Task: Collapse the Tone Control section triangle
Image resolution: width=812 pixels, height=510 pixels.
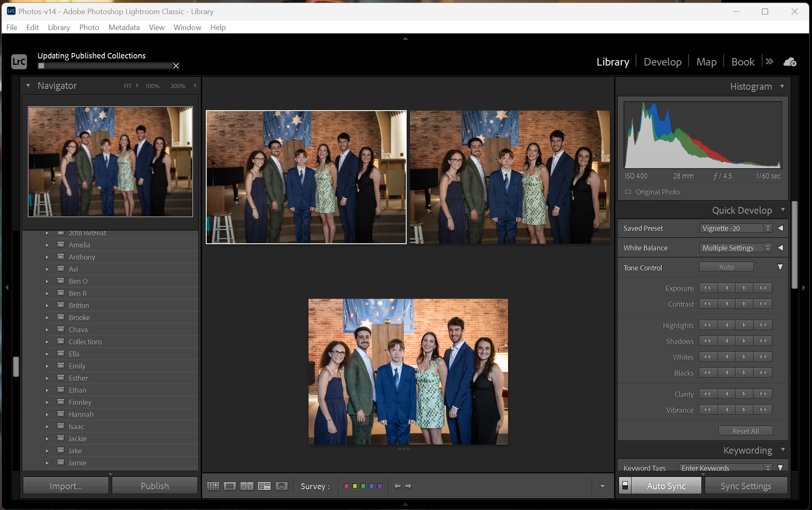Action: pos(780,267)
